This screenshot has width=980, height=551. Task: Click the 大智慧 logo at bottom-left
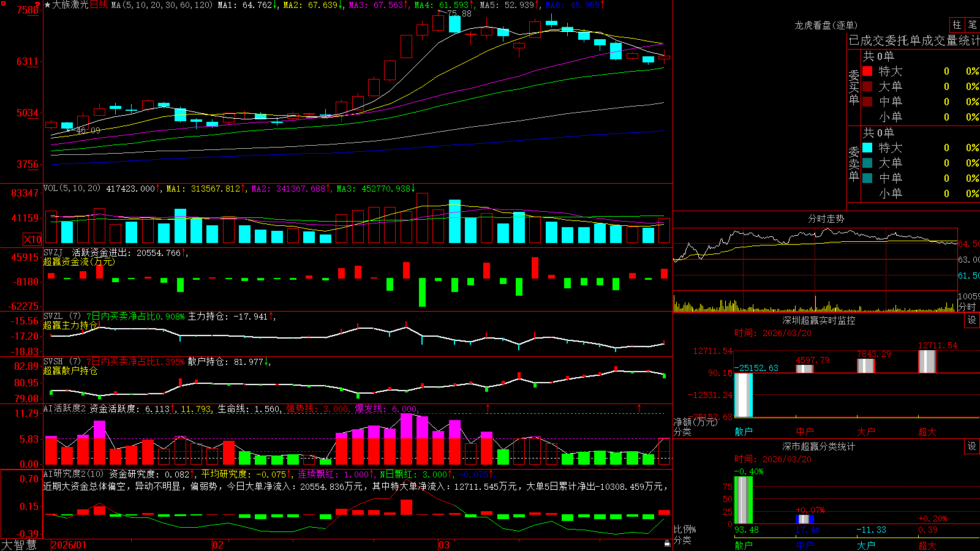pos(19,545)
